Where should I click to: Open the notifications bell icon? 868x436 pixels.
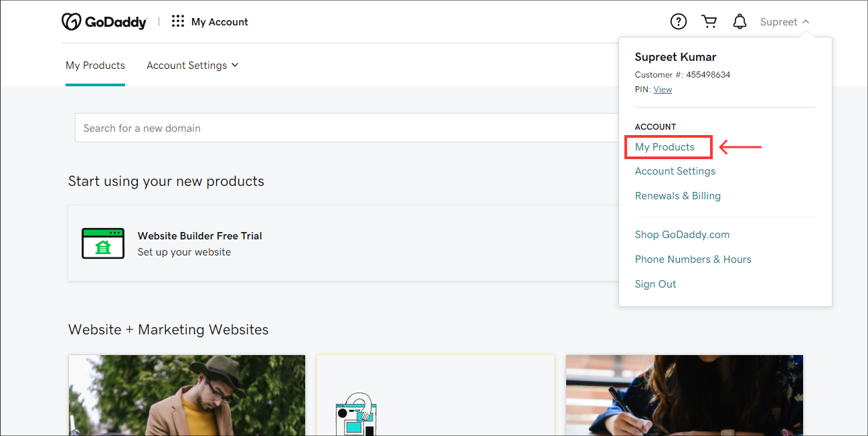click(740, 22)
